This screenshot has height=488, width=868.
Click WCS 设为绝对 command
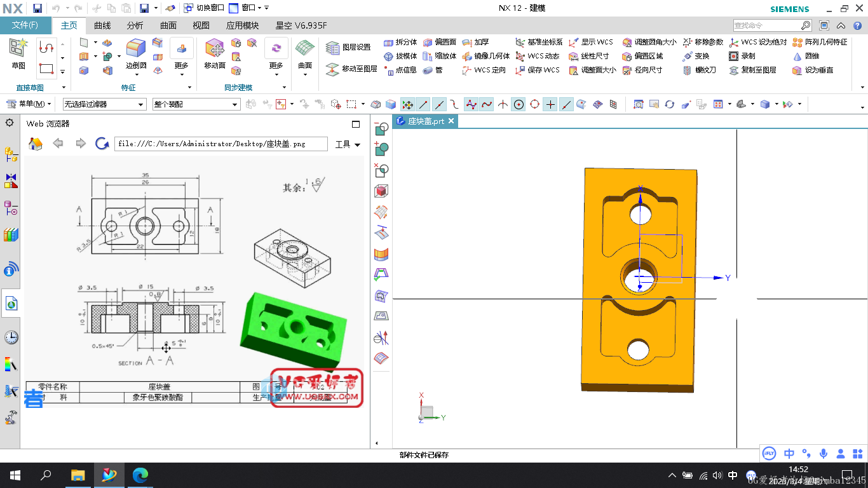[757, 42]
